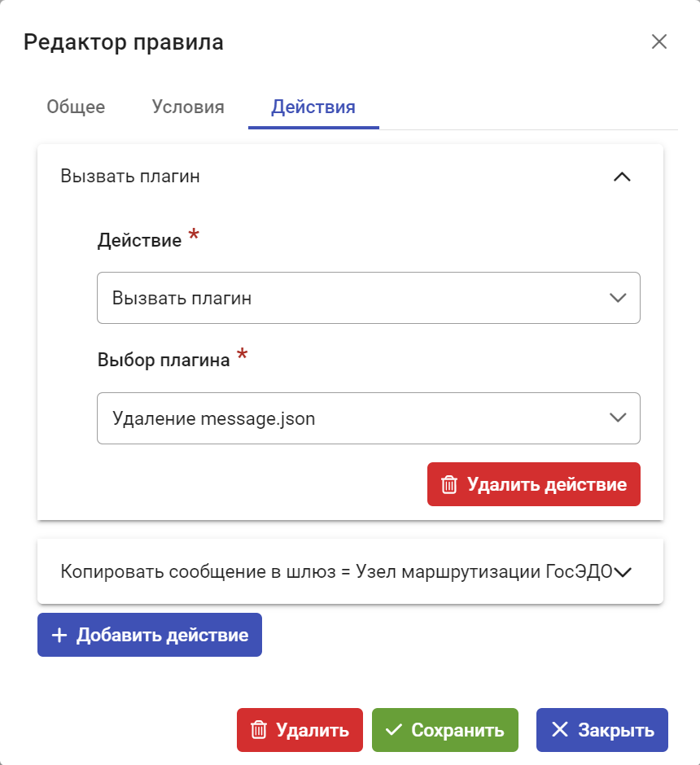Click the trash icon on Удалить действие
The width and height of the screenshot is (700, 765).
pyautogui.click(x=448, y=484)
